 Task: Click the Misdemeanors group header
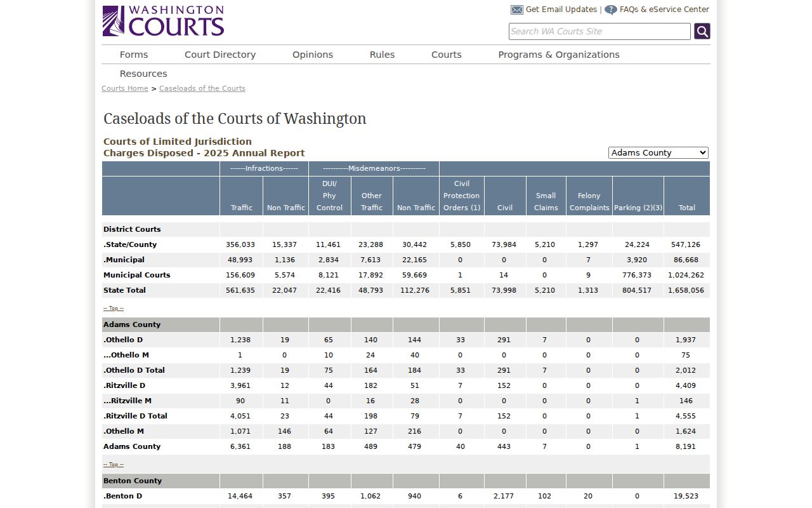(x=374, y=168)
